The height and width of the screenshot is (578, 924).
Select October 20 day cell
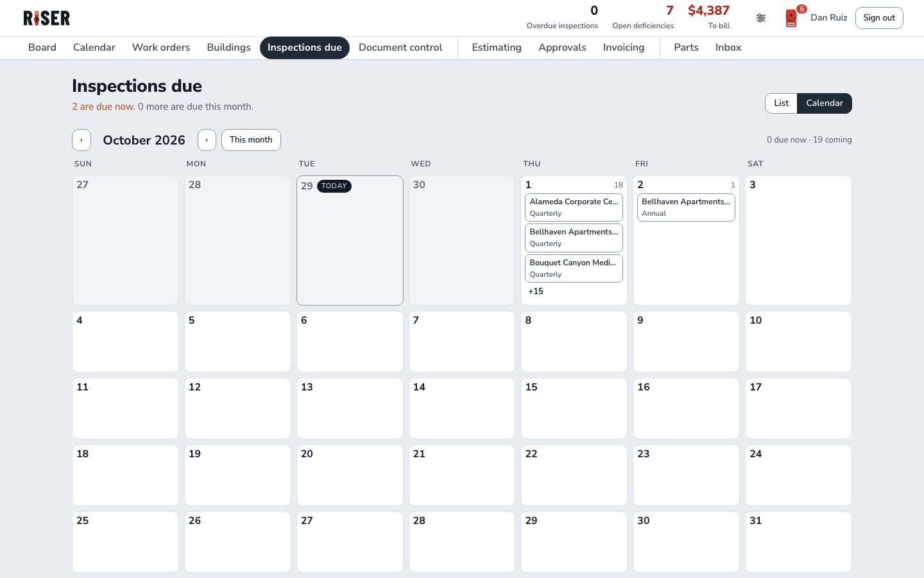(x=350, y=475)
